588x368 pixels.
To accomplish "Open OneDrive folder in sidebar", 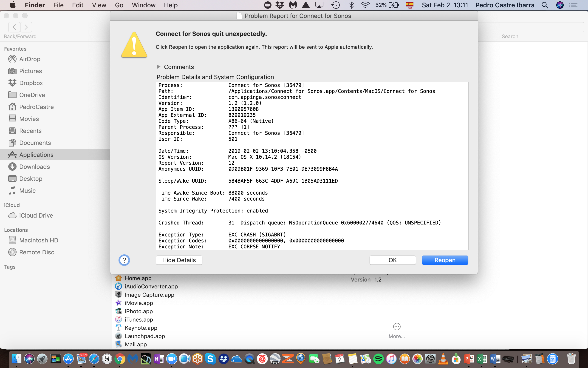I will click(32, 95).
